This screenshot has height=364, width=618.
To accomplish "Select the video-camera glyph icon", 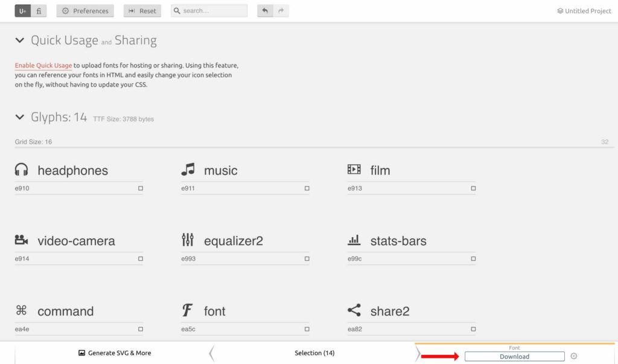I will 21,240.
